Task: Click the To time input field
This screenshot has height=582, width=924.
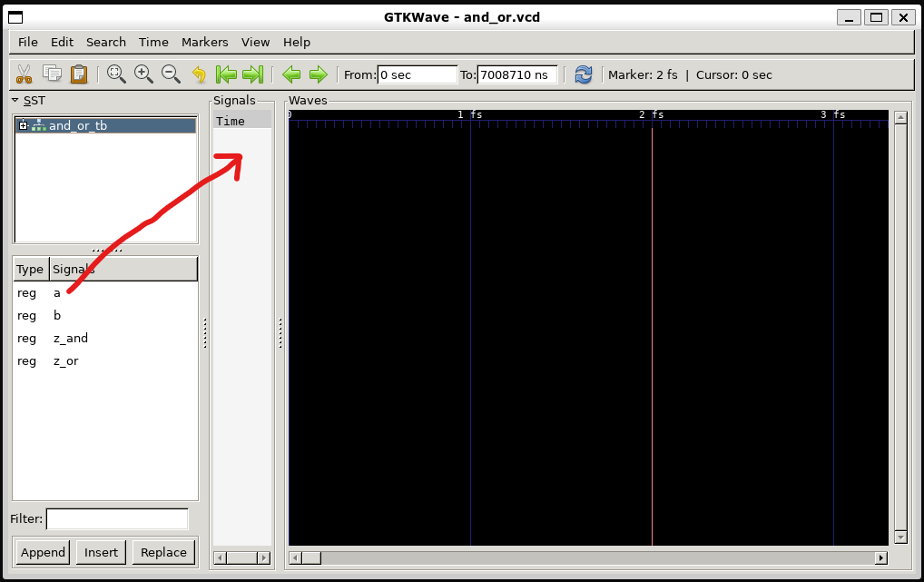Action: point(516,74)
